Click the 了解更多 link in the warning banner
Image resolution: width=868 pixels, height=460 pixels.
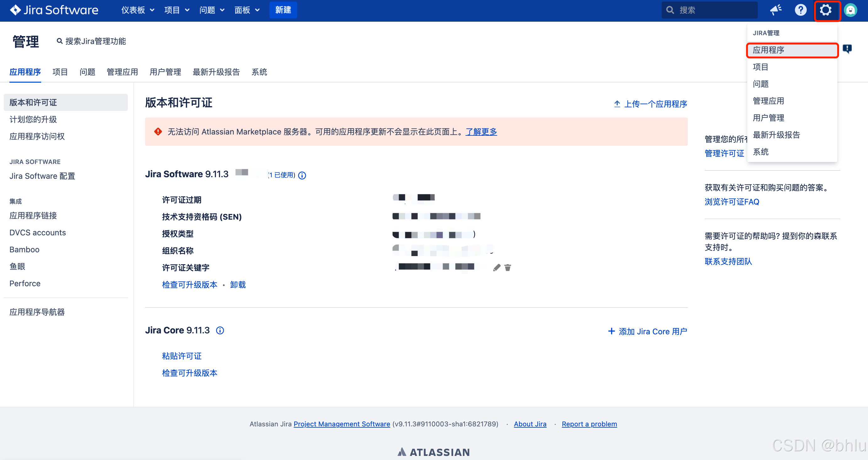(x=481, y=132)
